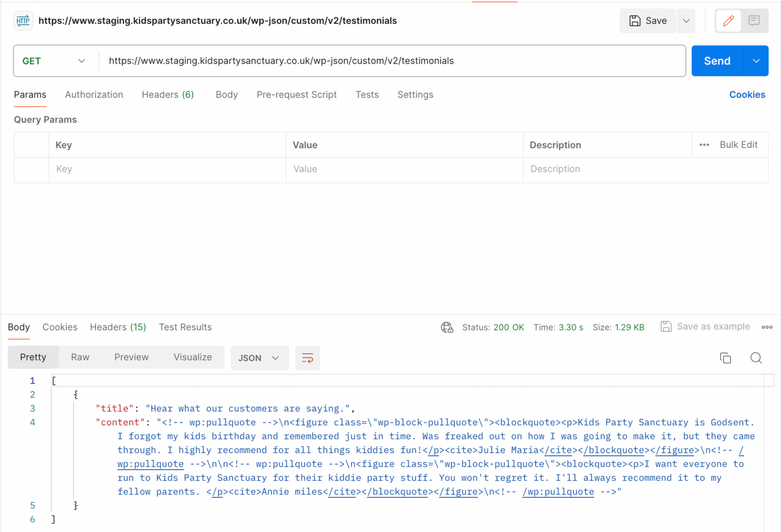
Task: Click the network globe icon
Action: point(447,327)
